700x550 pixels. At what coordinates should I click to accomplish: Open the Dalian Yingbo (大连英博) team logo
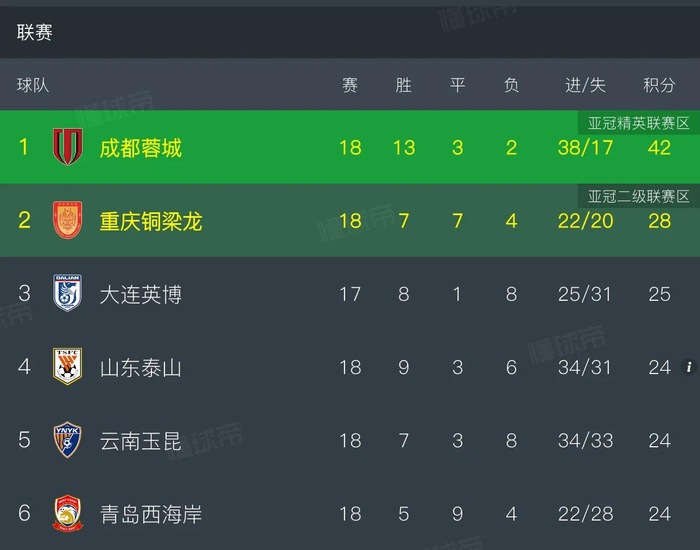pyautogui.click(x=67, y=293)
